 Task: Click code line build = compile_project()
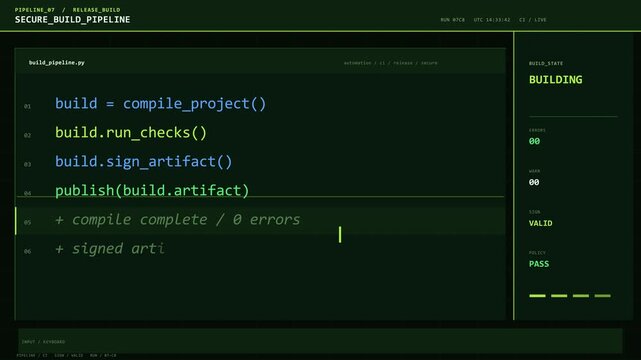(160, 104)
